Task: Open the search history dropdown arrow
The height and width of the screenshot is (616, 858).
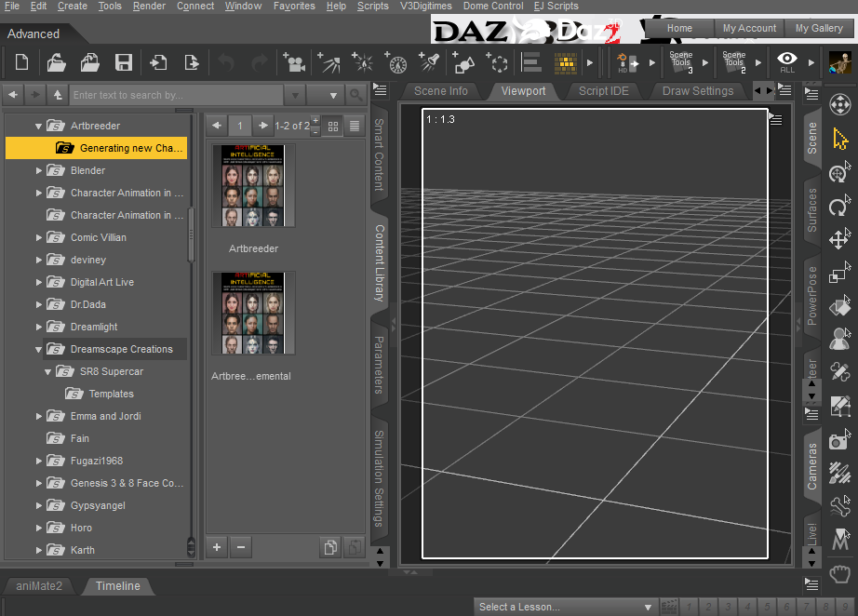Action: click(295, 95)
